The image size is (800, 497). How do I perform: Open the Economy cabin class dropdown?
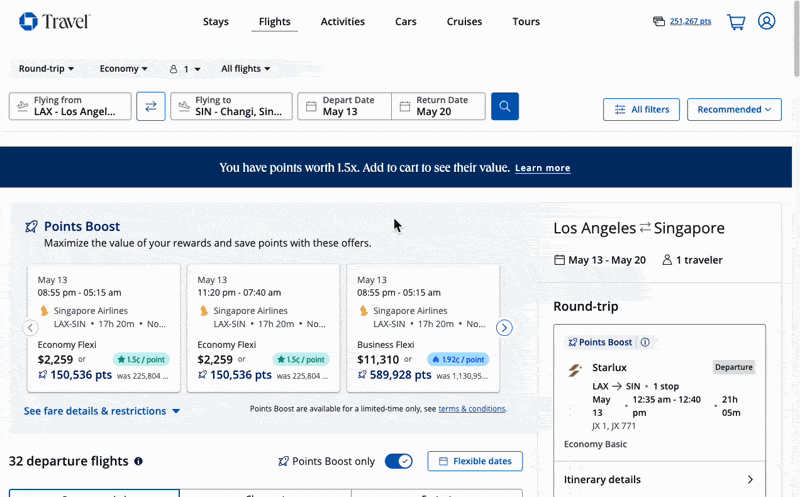coord(123,68)
